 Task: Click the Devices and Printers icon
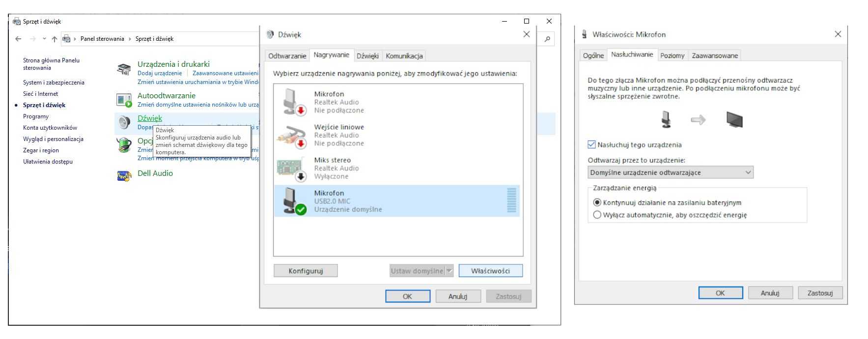(x=124, y=70)
